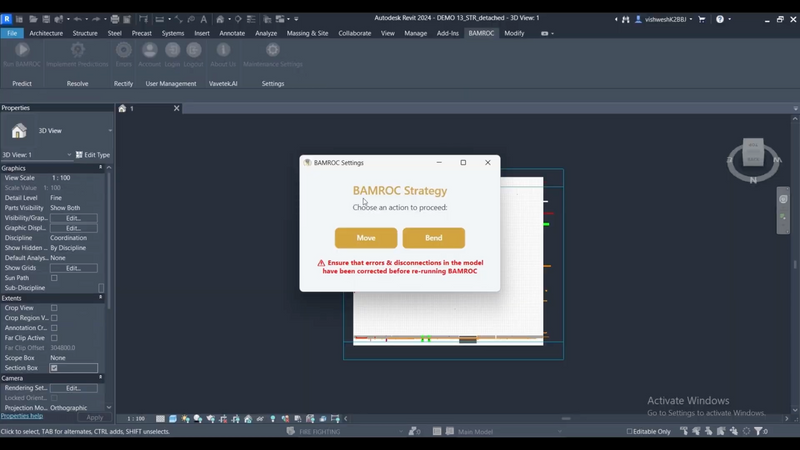
Task: Click the Run BAMROC play icon
Action: (x=22, y=50)
